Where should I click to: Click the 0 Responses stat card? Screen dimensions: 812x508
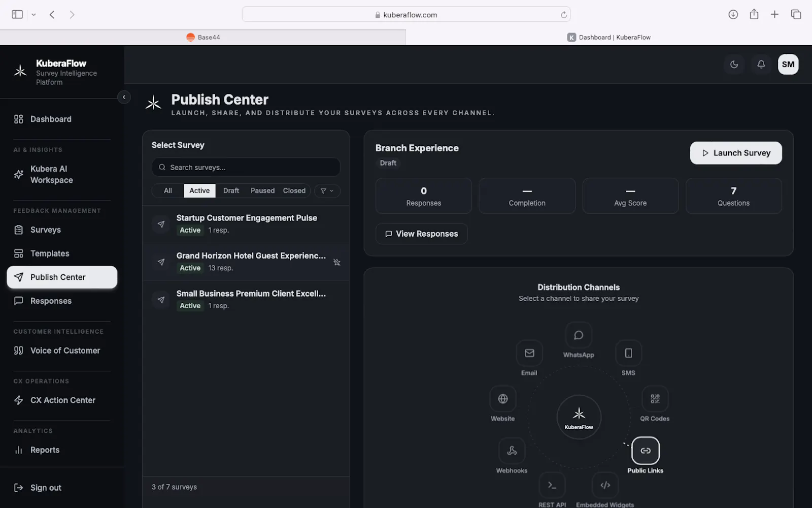424,196
